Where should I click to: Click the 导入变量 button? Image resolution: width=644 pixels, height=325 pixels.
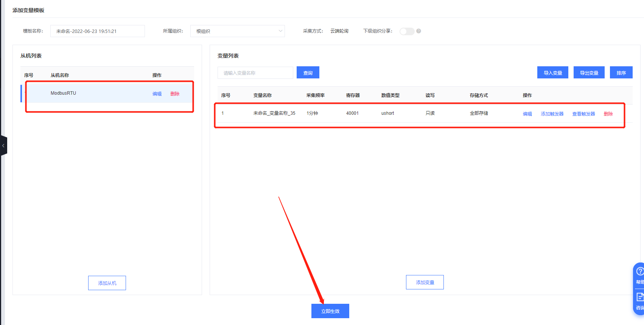(552, 73)
